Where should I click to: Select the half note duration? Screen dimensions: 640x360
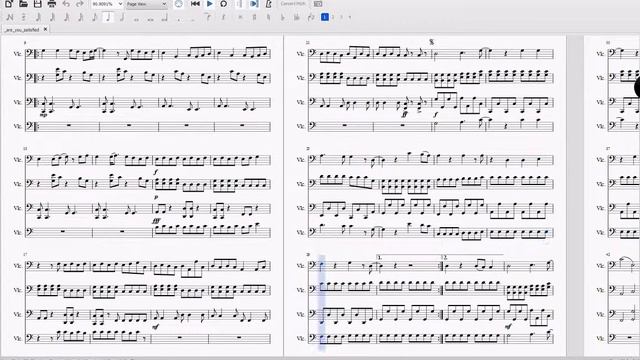[122, 17]
